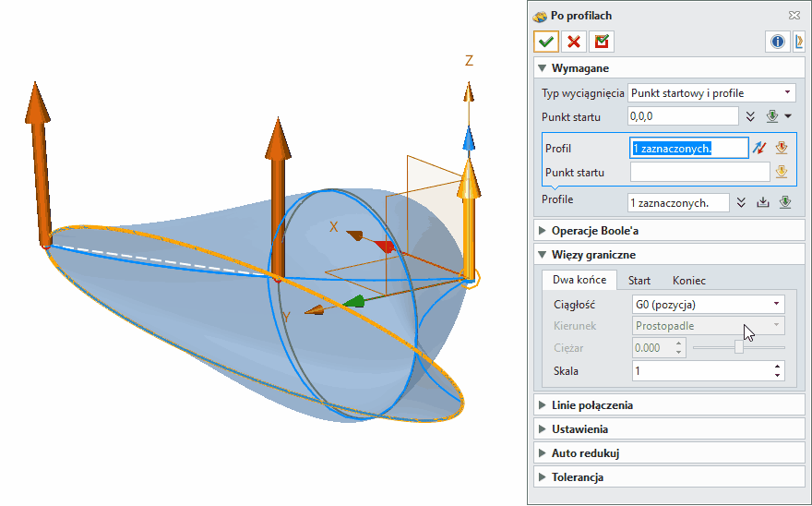
Task: Confirm the loft with green checkmark
Action: coord(545,42)
